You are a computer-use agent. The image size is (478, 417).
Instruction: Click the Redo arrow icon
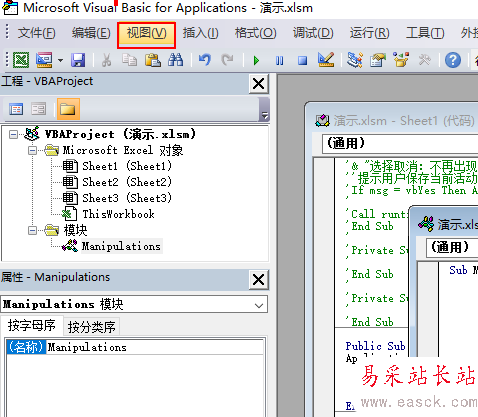pos(228,60)
